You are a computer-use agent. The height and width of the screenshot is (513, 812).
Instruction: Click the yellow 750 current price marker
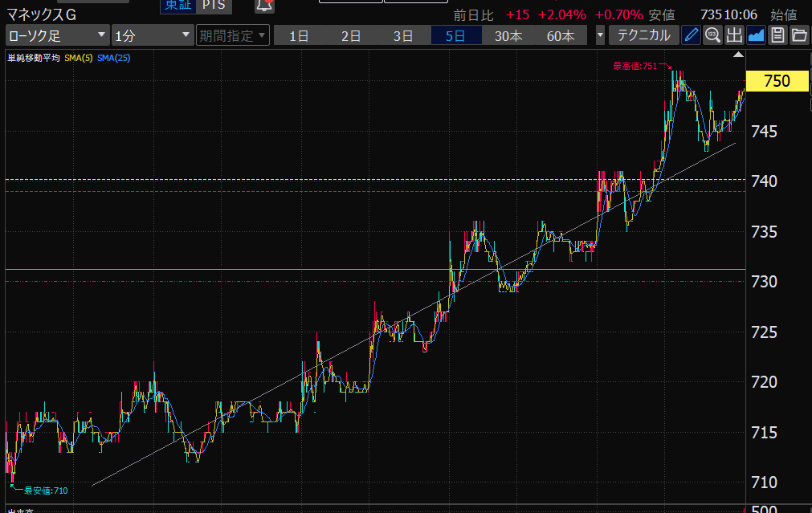(x=777, y=81)
